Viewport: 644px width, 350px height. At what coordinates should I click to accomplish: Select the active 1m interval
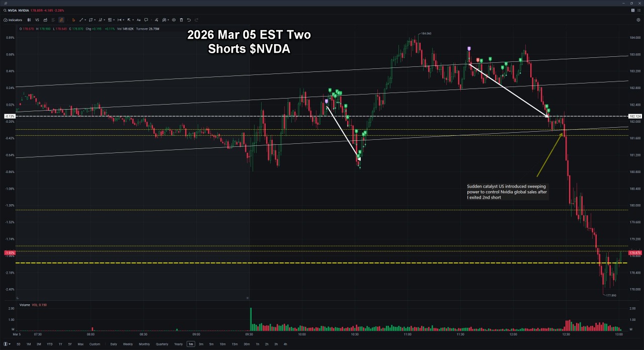(191, 344)
